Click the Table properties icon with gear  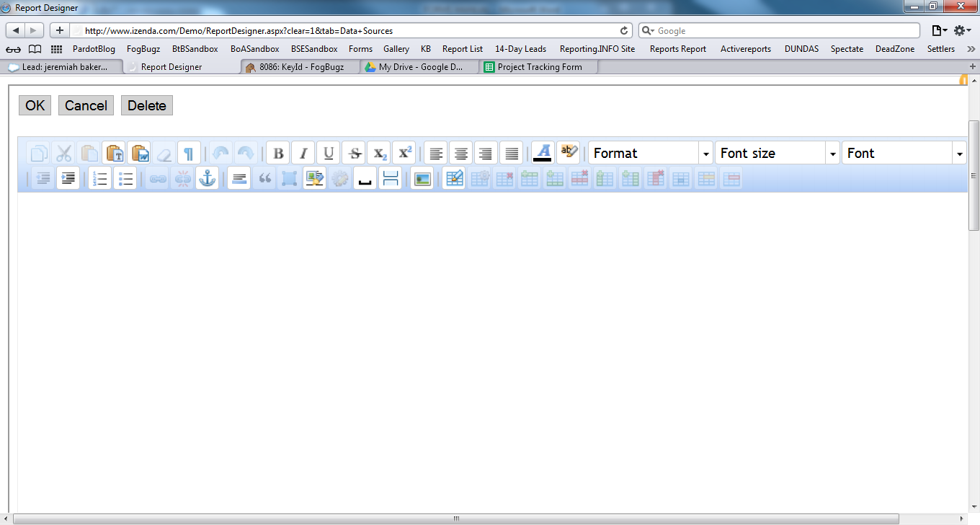pos(480,178)
